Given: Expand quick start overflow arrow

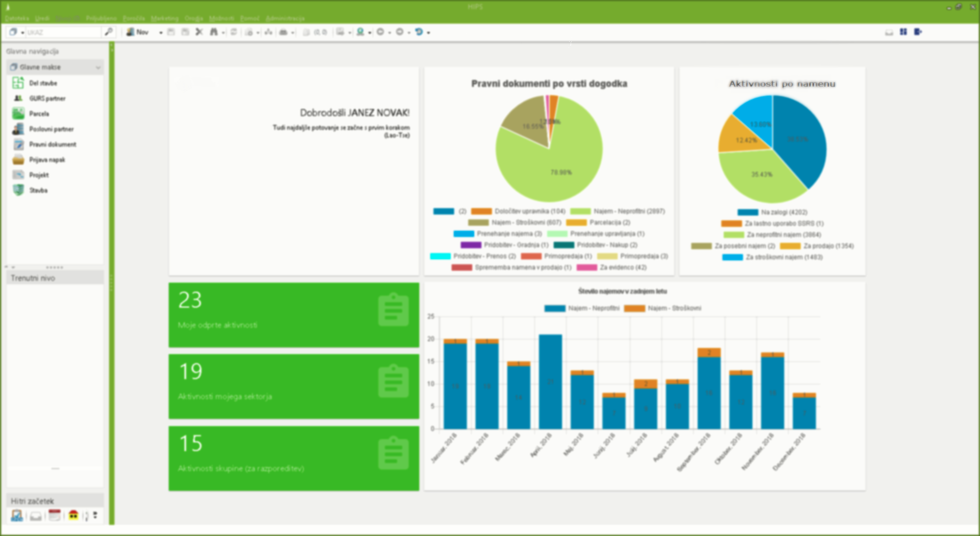Looking at the screenshot, I should click(x=95, y=516).
